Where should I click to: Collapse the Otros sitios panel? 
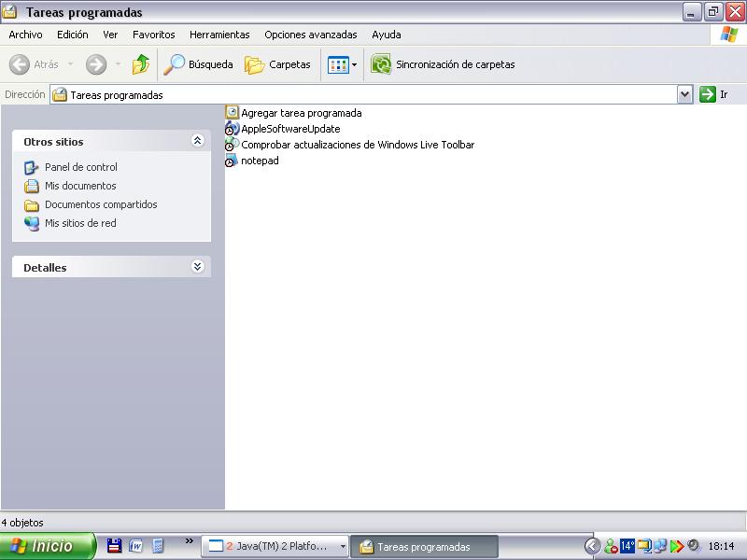point(197,141)
